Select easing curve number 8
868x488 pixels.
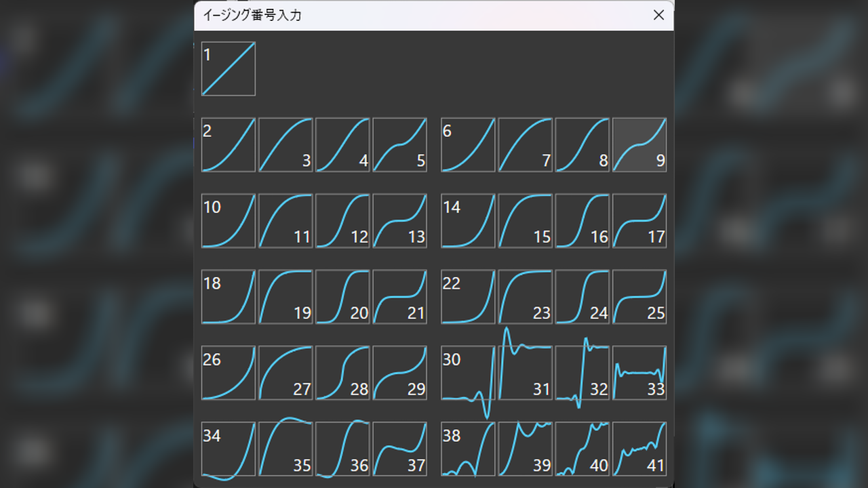click(x=583, y=144)
